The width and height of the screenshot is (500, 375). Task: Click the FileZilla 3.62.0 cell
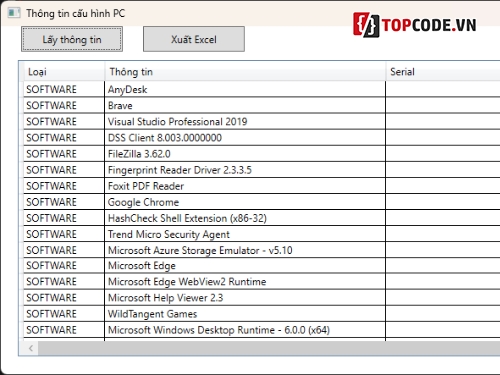coord(245,154)
